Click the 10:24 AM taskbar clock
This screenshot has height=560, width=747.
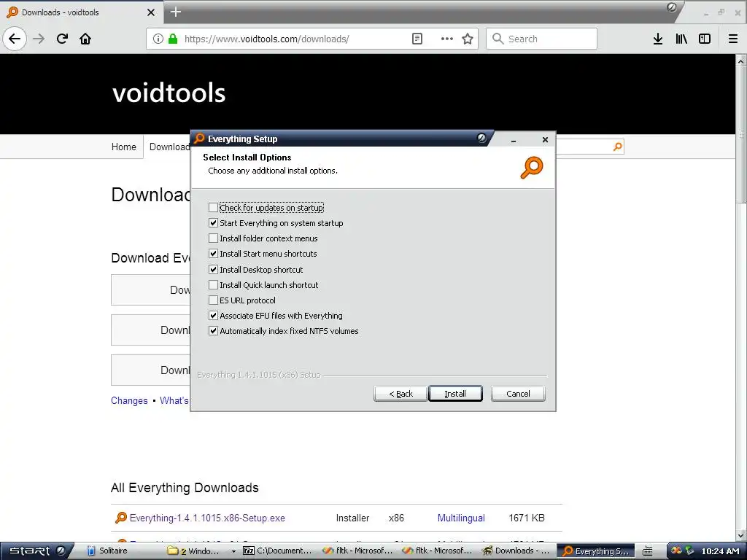[720, 551]
